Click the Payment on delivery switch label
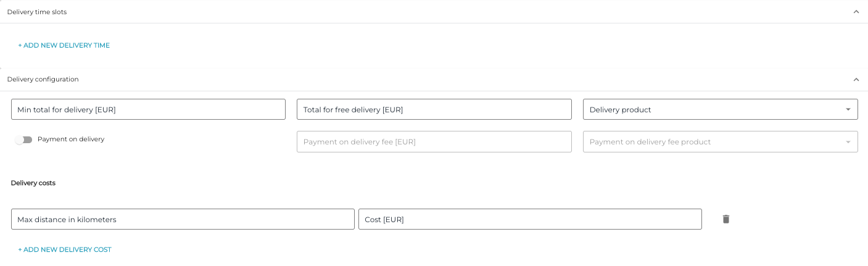The image size is (868, 266). (71, 139)
